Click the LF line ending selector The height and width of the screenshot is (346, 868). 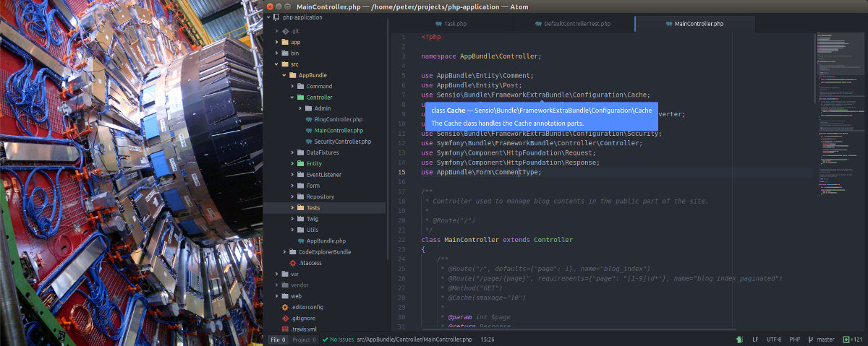click(x=756, y=339)
